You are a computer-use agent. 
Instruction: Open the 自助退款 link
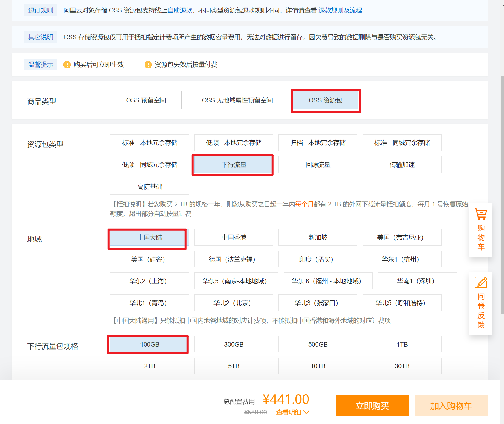point(180,10)
